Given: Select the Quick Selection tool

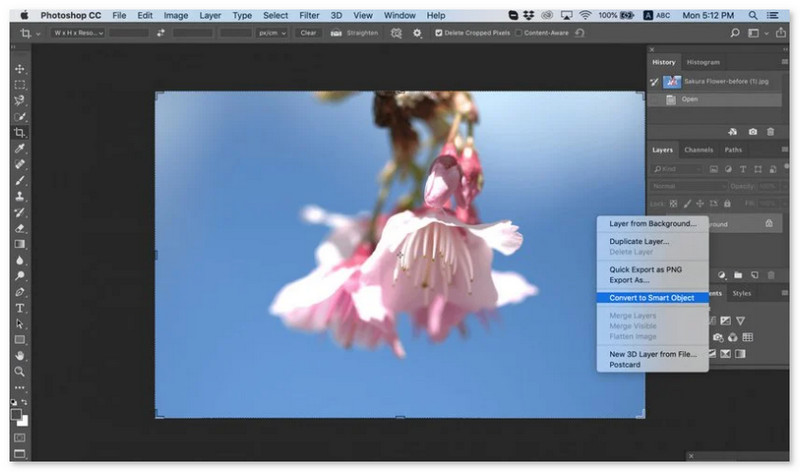Looking at the screenshot, I should pyautogui.click(x=20, y=117).
